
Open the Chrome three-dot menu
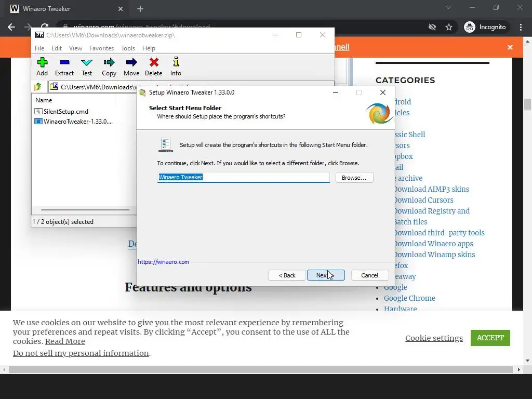tap(521, 27)
